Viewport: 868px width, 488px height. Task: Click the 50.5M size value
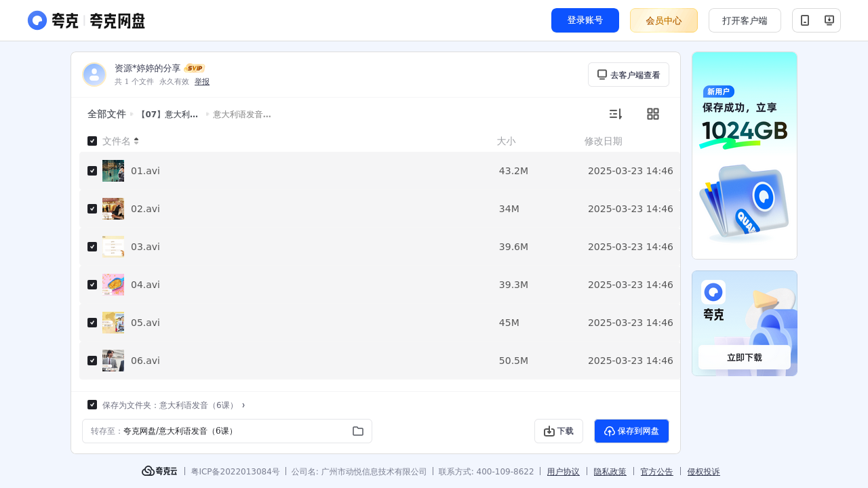513,361
